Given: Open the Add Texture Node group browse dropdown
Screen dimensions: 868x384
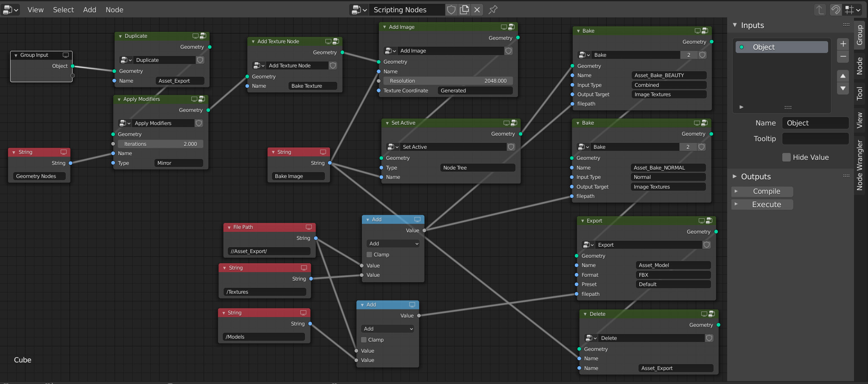Looking at the screenshot, I should (x=259, y=66).
